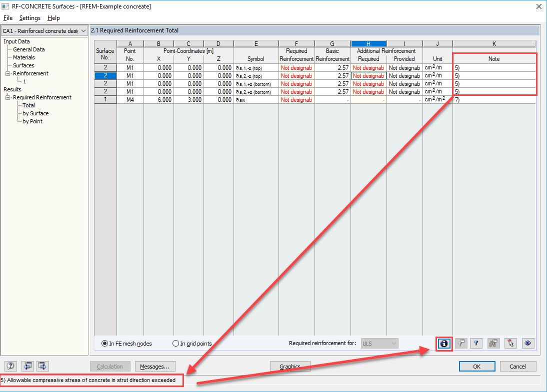Click the info icon for note details
This screenshot has height=392, width=547.
click(443, 344)
